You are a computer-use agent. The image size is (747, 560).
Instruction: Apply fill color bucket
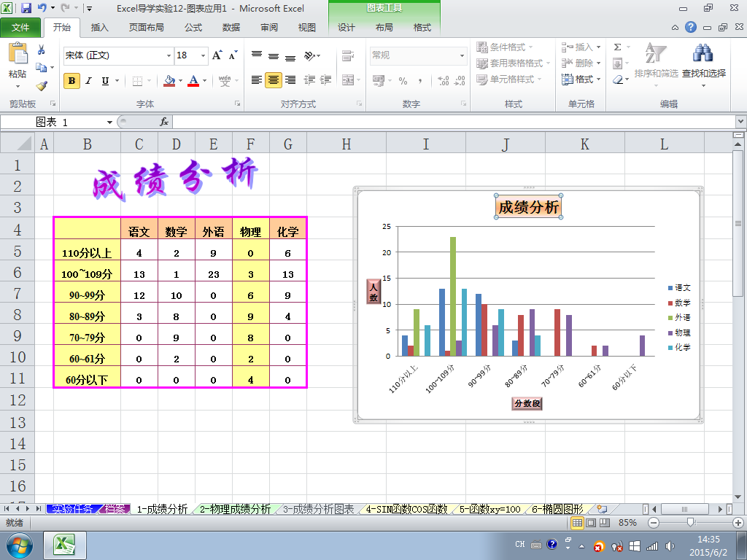point(169,80)
